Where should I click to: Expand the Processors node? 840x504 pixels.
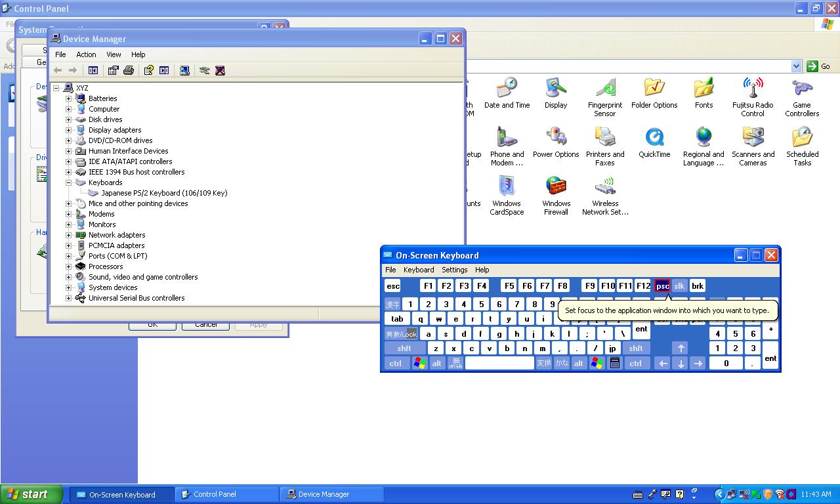pyautogui.click(x=68, y=266)
